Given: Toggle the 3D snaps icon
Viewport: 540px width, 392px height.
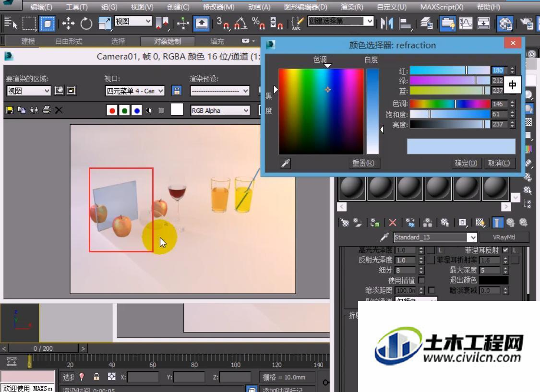Looking at the screenshot, I should coord(223,24).
